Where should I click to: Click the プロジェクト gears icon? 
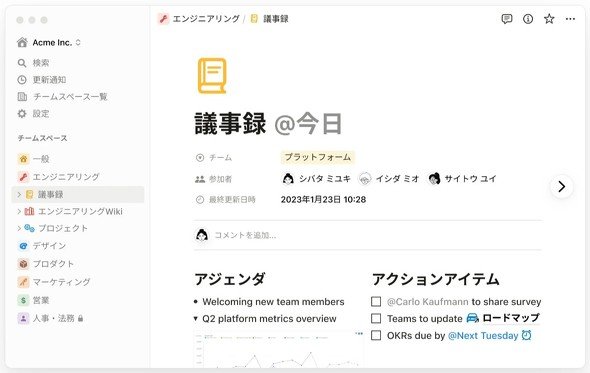[x=29, y=228]
